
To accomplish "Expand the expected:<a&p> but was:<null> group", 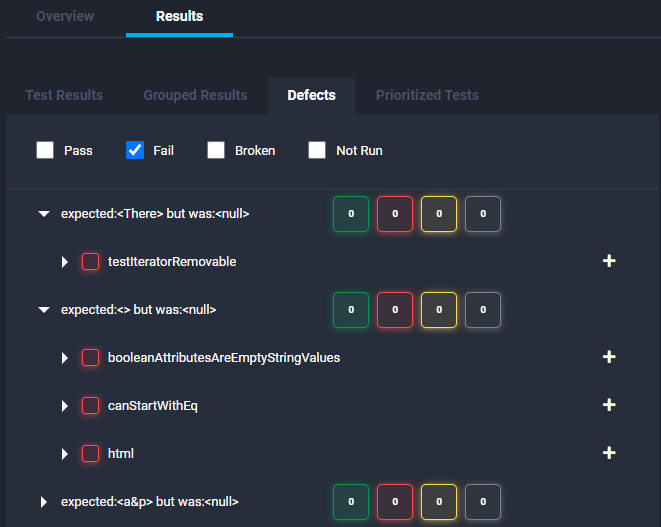I will click(x=43, y=502).
